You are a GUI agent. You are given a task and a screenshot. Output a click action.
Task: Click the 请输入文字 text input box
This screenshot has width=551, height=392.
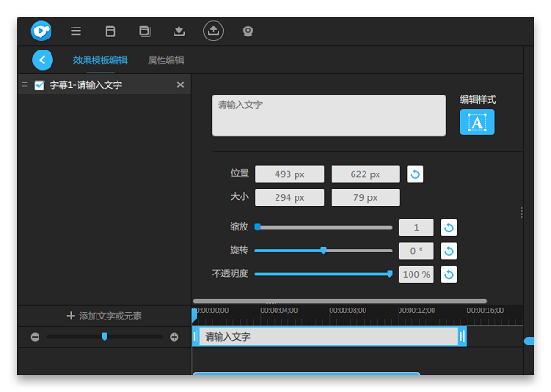(303, 116)
